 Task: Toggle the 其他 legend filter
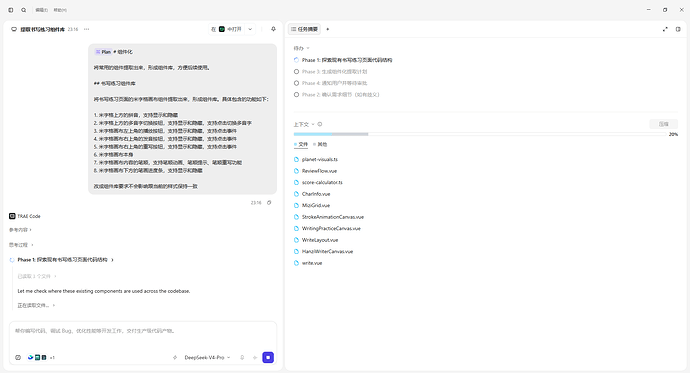[320, 144]
